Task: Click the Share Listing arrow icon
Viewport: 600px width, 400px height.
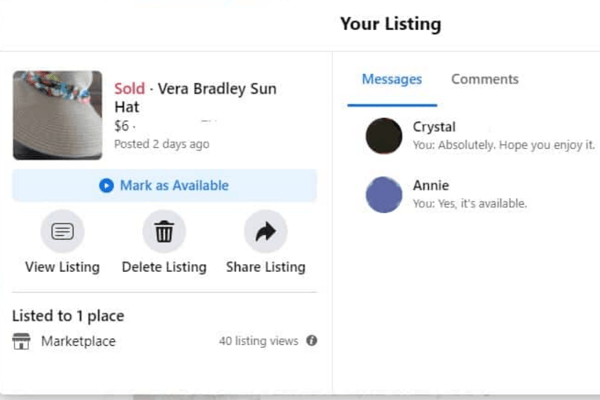Action: pos(266,231)
